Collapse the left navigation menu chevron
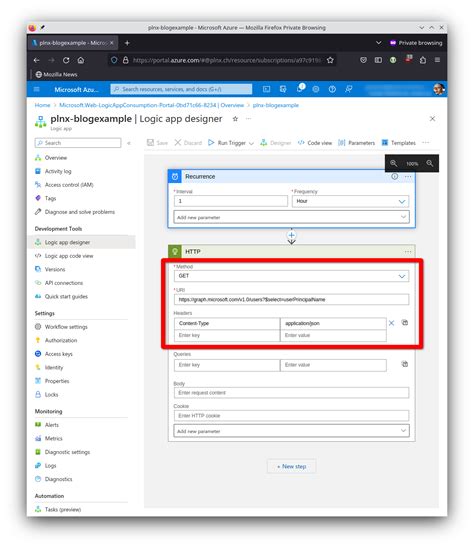Viewport: 474px width, 548px height. click(x=129, y=143)
